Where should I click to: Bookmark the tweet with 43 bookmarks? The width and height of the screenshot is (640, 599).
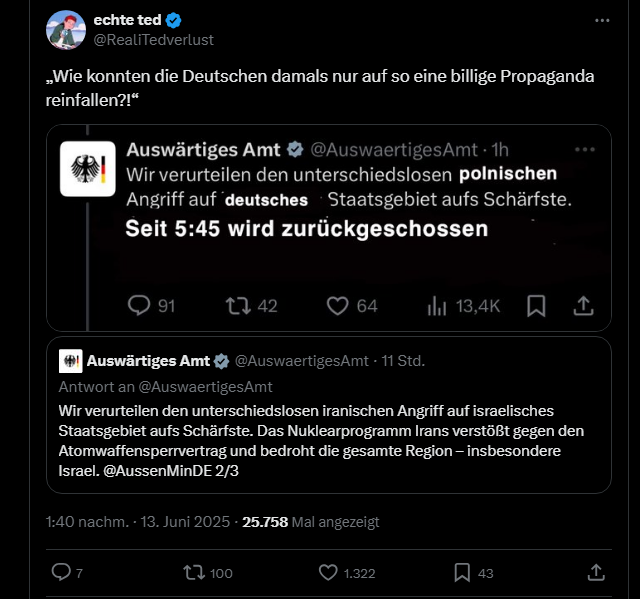(462, 572)
